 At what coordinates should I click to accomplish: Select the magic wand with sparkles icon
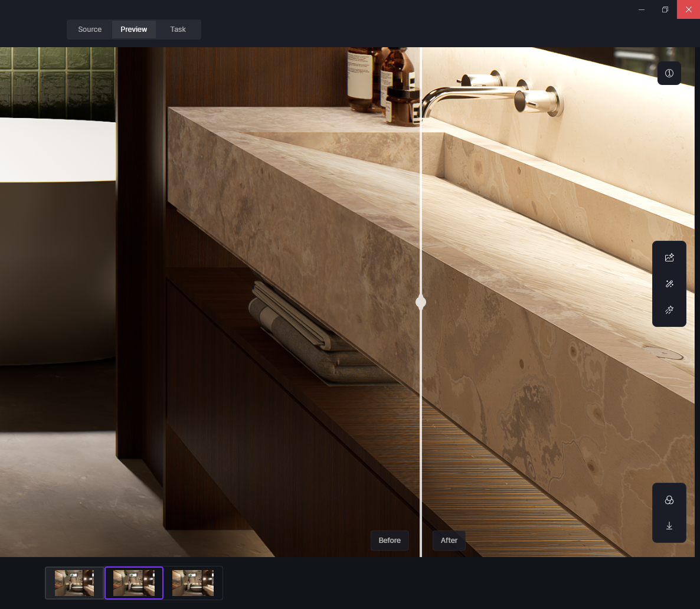[669, 284]
